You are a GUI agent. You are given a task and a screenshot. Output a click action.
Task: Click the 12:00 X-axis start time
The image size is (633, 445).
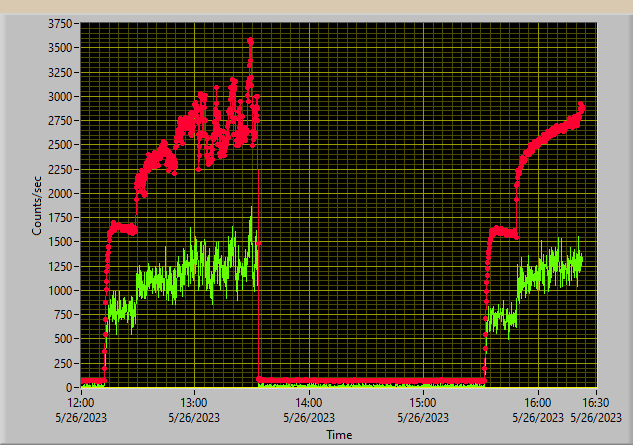[x=81, y=403]
